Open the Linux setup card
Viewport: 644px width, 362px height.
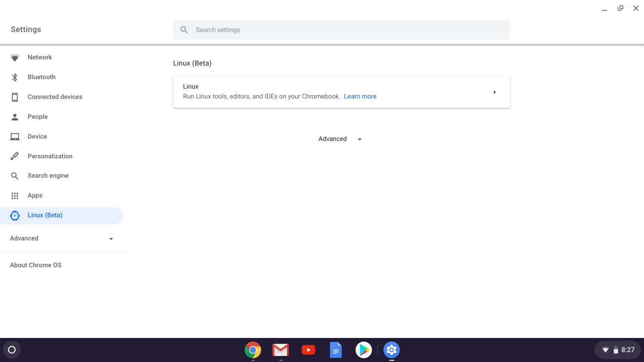click(330, 91)
